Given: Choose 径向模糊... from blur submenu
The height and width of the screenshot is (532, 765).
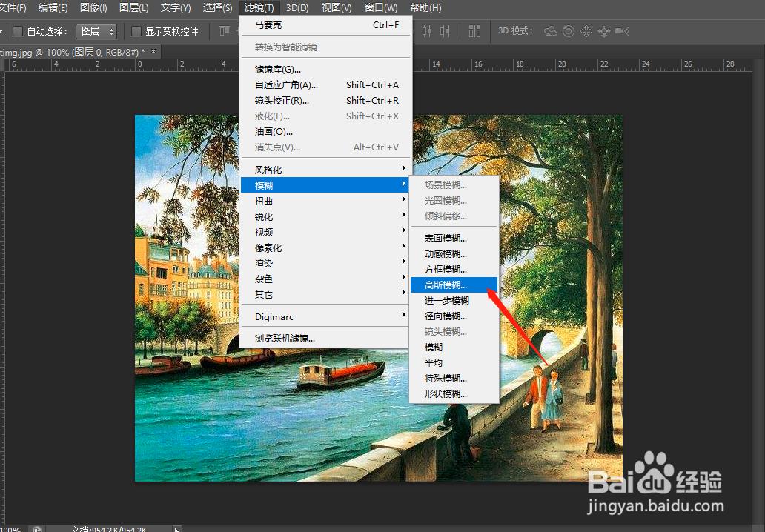Looking at the screenshot, I should (454, 316).
